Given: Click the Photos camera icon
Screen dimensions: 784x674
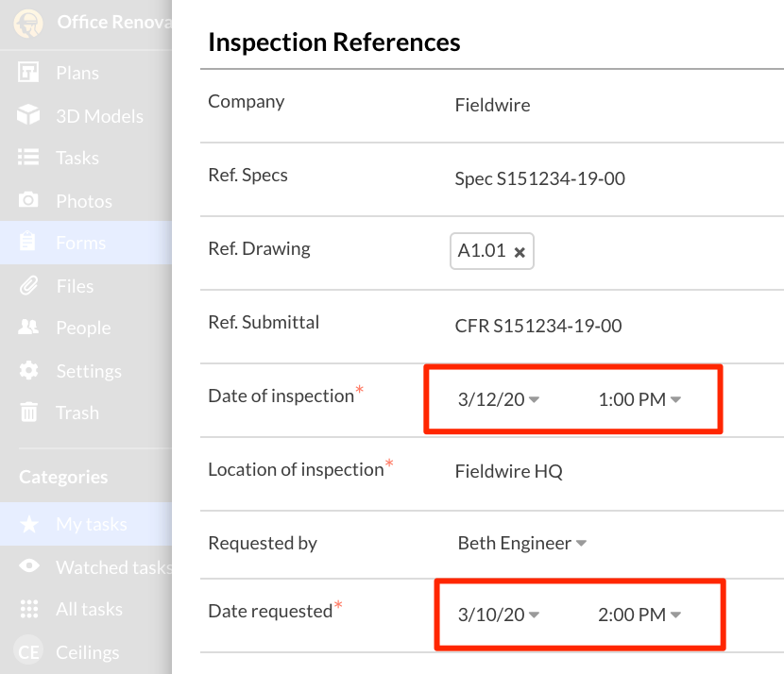Looking at the screenshot, I should pyautogui.click(x=29, y=201).
